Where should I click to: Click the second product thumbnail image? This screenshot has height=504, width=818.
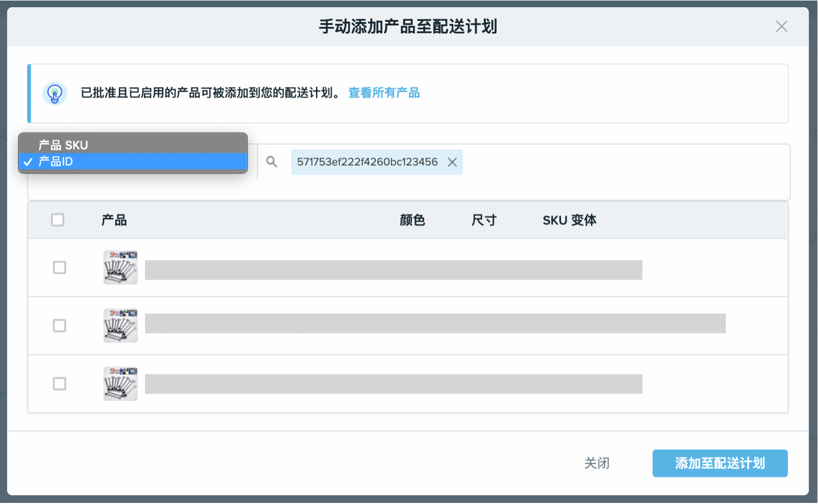point(120,326)
